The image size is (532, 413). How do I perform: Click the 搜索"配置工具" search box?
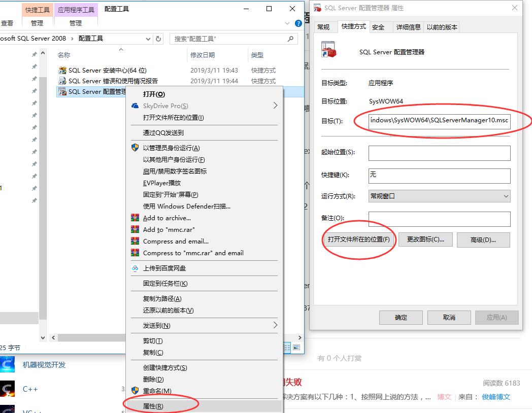point(234,39)
